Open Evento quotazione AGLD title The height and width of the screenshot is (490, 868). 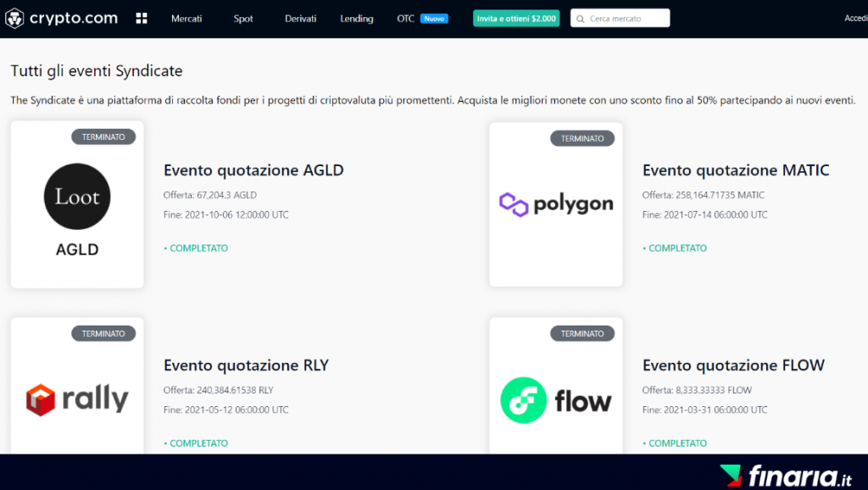click(253, 170)
